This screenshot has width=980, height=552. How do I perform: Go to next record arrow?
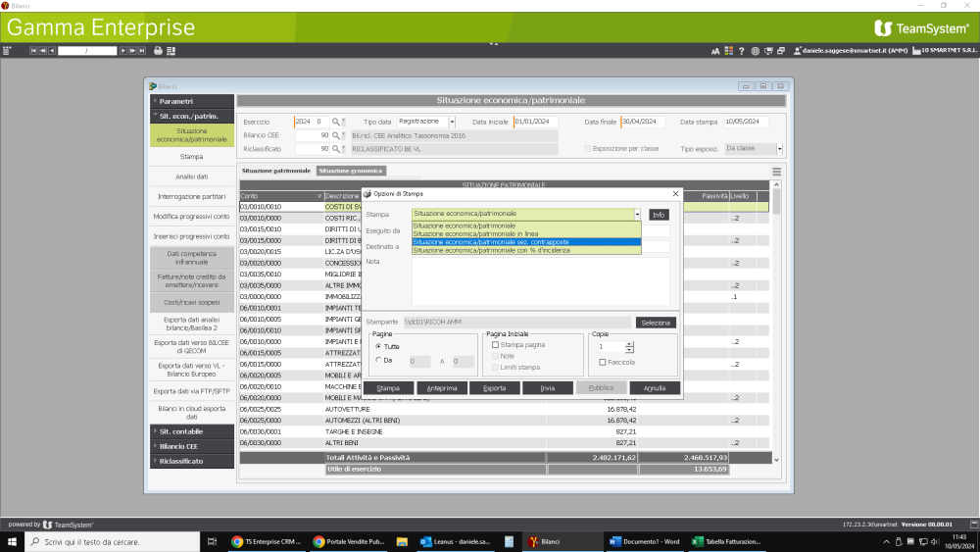coord(123,51)
